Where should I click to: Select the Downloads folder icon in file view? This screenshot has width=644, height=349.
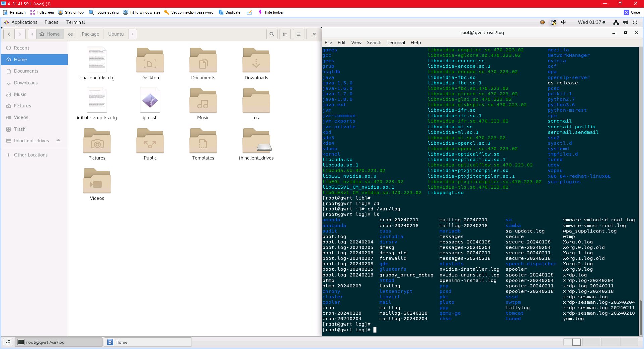(x=256, y=60)
